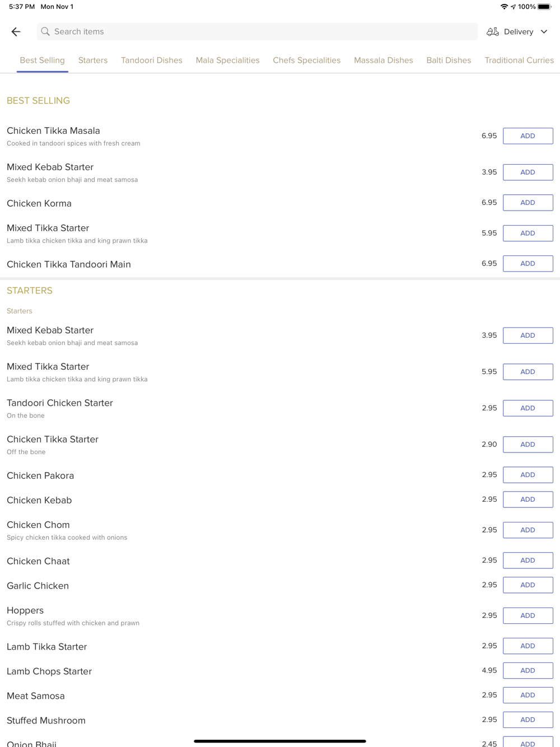Focus the Search items field
Viewport: 560px width, 747px height.
(258, 32)
